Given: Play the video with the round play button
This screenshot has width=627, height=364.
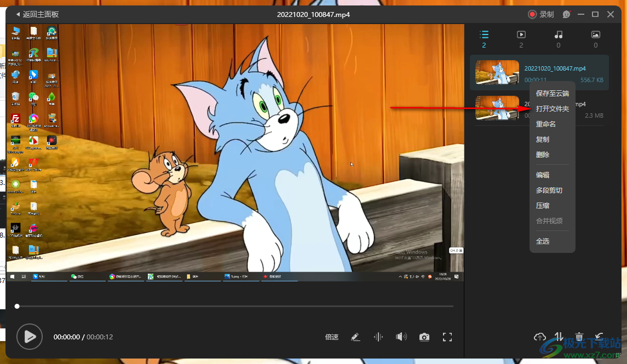Looking at the screenshot, I should [x=30, y=337].
